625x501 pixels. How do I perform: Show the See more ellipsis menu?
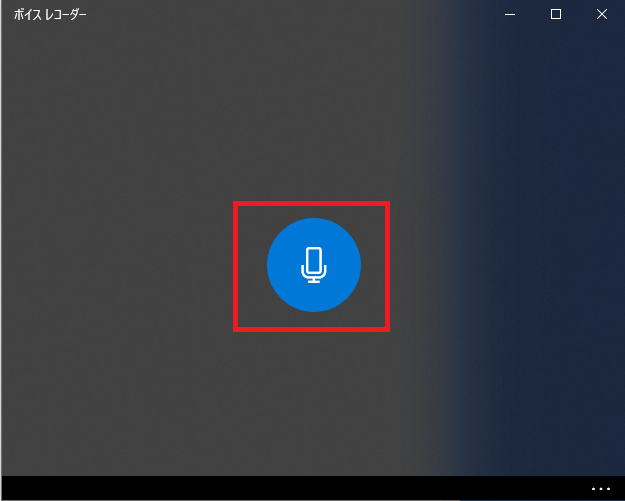coord(601,489)
